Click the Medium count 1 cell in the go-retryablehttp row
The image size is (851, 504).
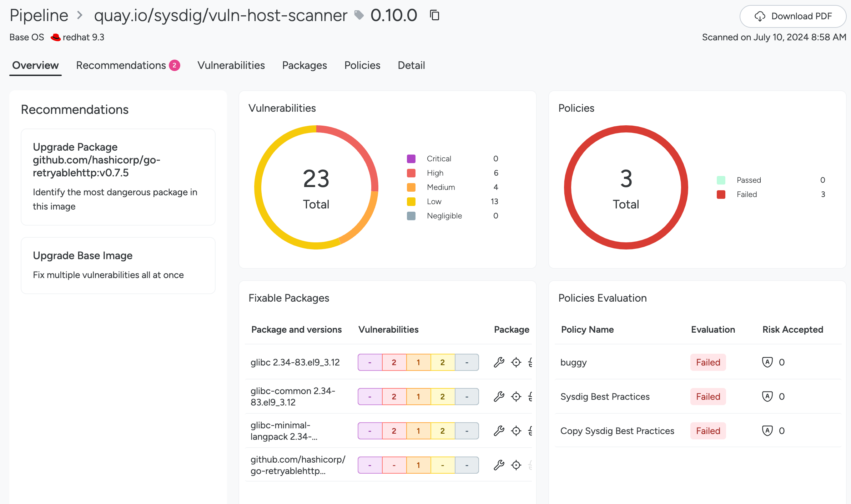[x=418, y=465]
